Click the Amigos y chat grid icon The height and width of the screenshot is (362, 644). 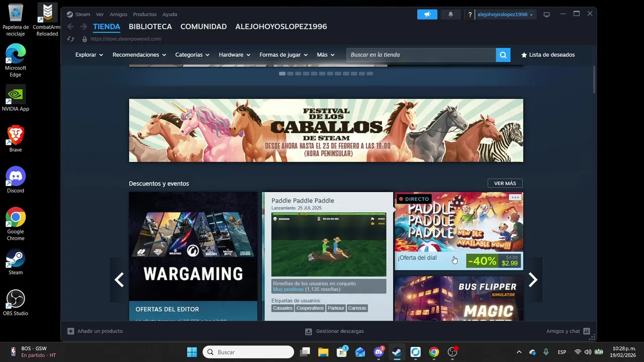[x=587, y=331]
